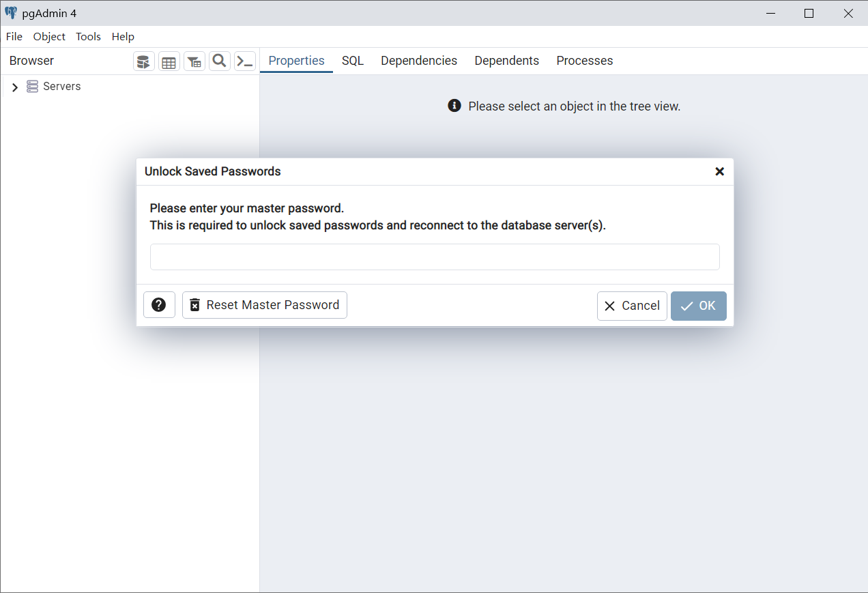
Task: Open the Query Tool icon in Browser toolbar
Action: point(144,61)
